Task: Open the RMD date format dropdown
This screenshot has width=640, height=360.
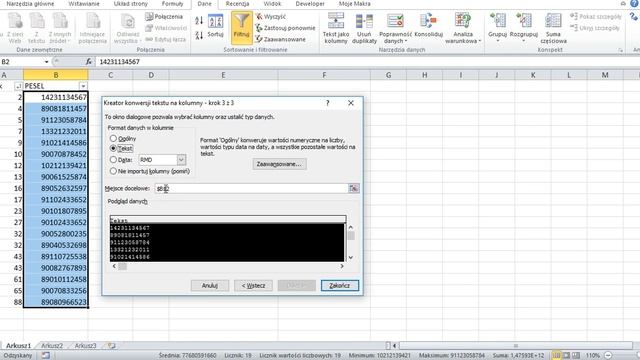Action: 181,160
